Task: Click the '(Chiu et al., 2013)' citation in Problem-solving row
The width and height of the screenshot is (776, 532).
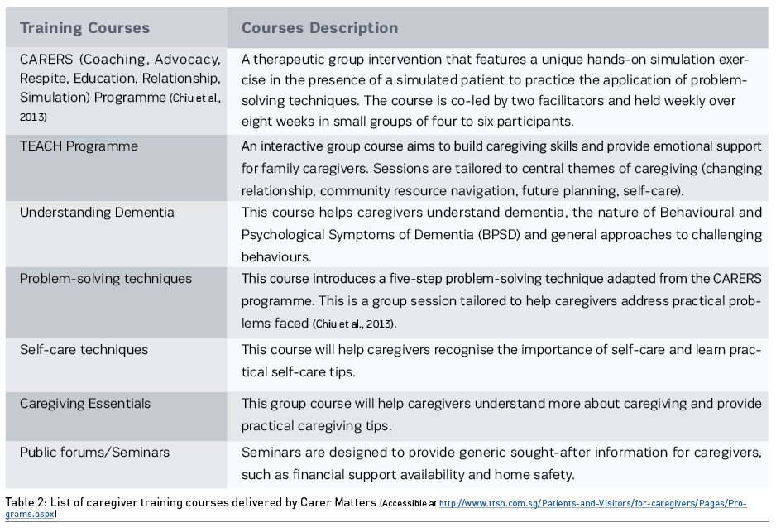Action: pyautogui.click(x=354, y=324)
